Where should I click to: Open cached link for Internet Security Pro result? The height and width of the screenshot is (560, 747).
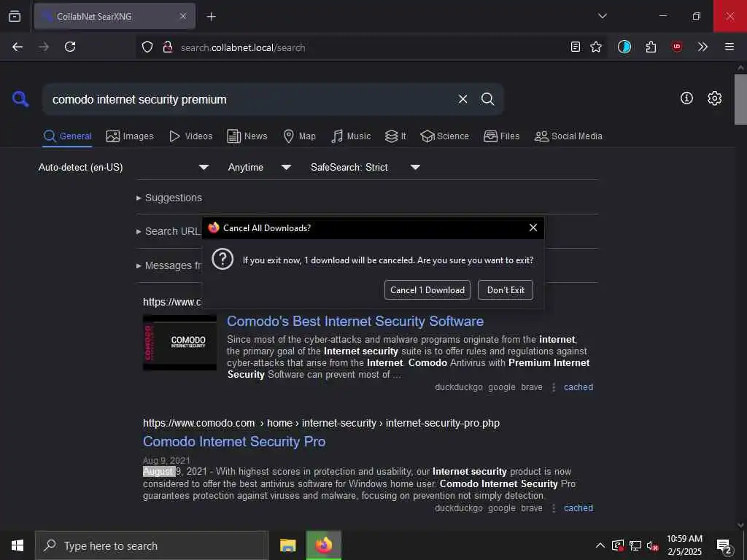click(x=578, y=508)
